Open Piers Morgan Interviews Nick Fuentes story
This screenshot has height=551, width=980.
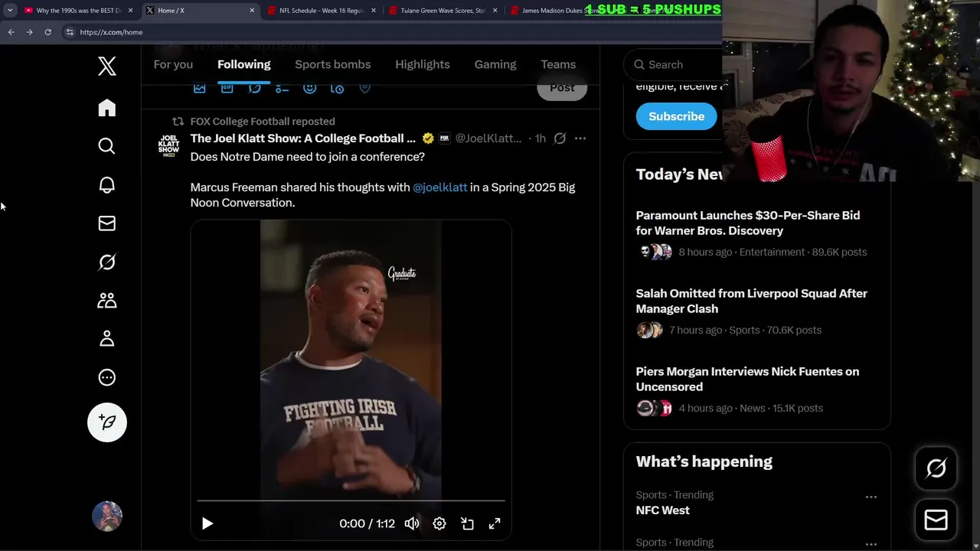[747, 379]
